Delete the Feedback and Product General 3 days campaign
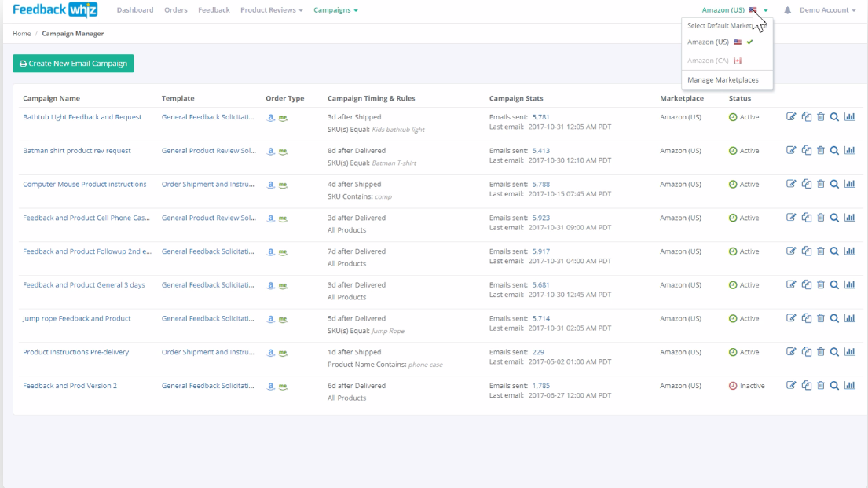Image resolution: width=868 pixels, height=488 pixels. [820, 284]
